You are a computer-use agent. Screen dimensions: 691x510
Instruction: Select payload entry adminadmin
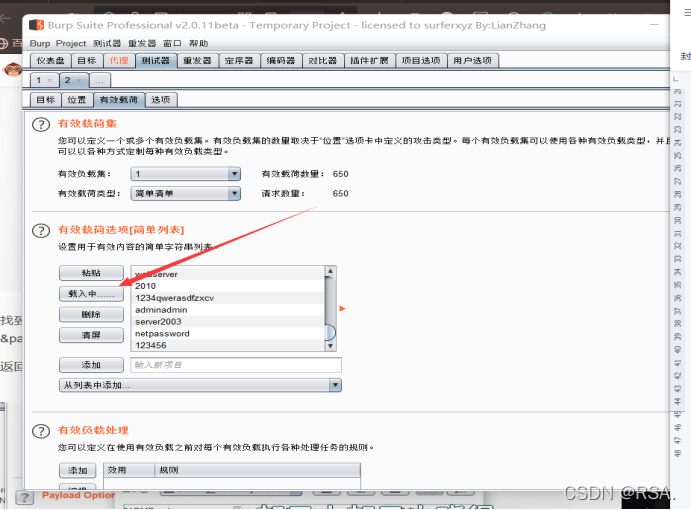point(228,310)
